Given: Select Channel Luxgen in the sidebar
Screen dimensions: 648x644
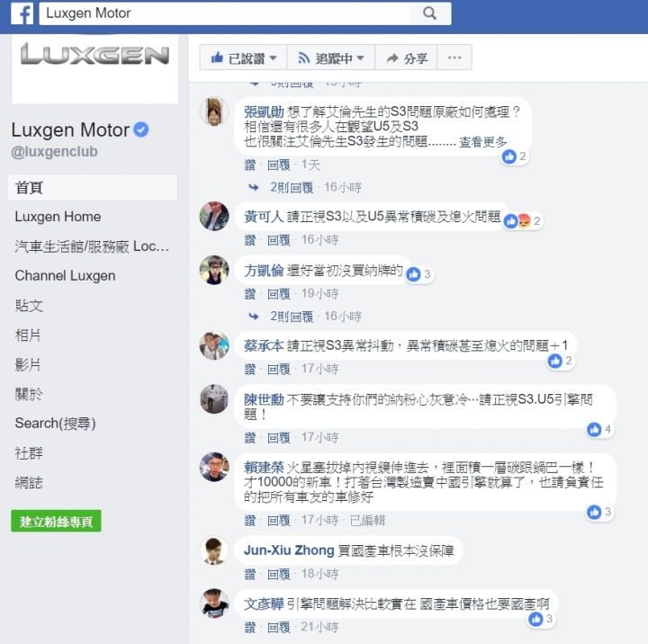Looking at the screenshot, I should [65, 275].
